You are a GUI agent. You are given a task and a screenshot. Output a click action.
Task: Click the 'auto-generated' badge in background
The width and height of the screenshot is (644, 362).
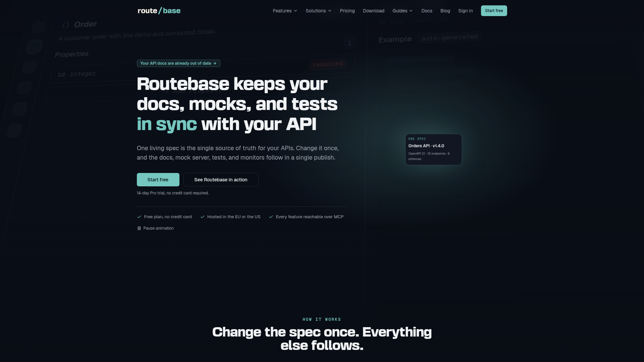click(x=449, y=38)
